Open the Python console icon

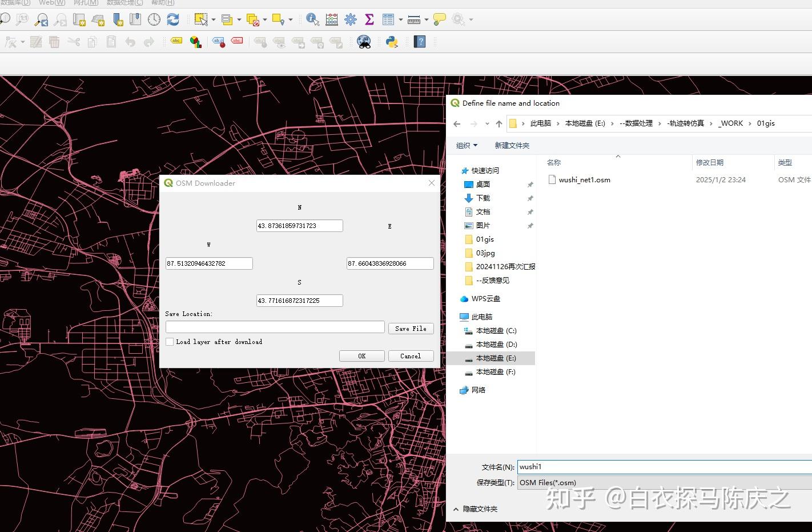pos(392,42)
